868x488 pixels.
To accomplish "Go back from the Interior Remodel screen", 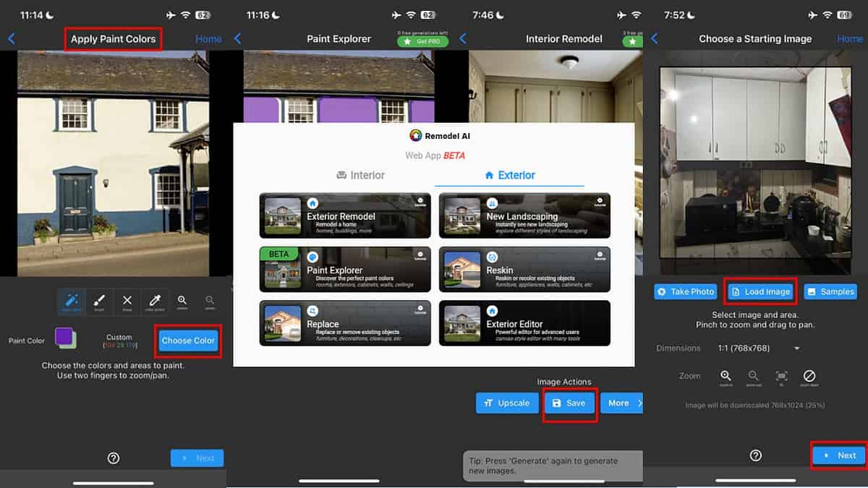I will point(464,39).
